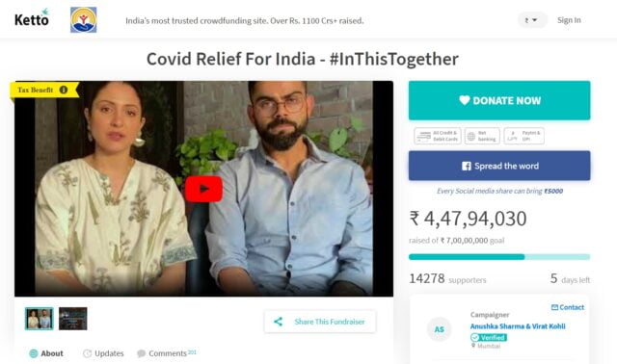Select the second dark image thumbnail
617x364 pixels.
[73, 319]
